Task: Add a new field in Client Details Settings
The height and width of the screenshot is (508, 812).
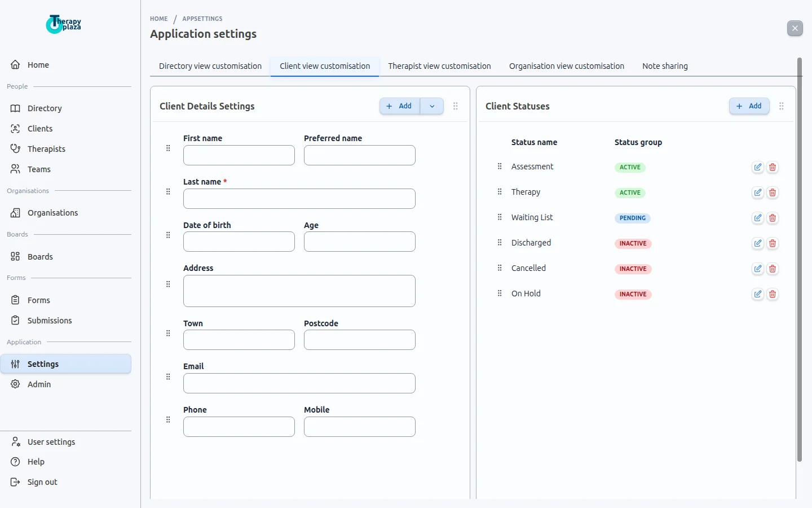Action: [x=400, y=106]
